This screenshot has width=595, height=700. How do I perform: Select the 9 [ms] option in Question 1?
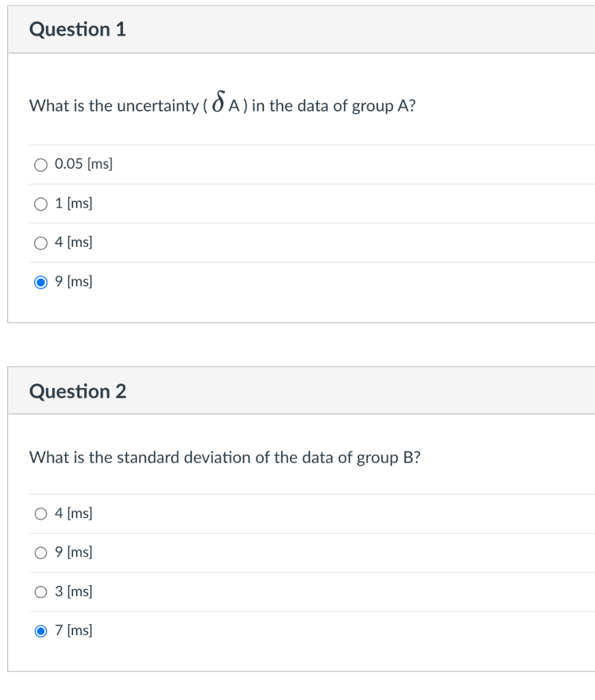pyautogui.click(x=41, y=281)
